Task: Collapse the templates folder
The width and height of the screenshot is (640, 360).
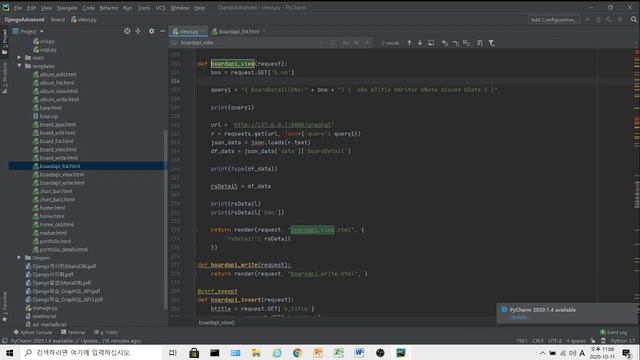Action: 19,66
